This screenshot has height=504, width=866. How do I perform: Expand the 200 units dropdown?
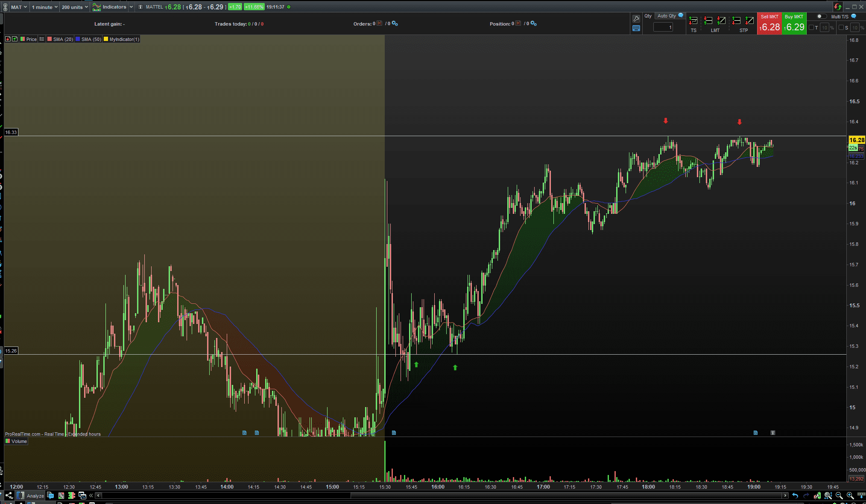pos(75,7)
